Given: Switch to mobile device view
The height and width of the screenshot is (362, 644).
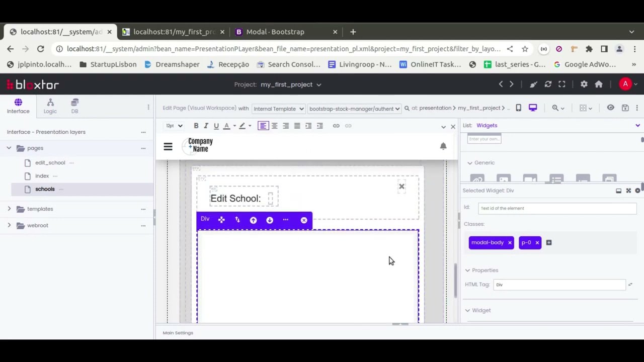Looking at the screenshot, I should [x=519, y=108].
